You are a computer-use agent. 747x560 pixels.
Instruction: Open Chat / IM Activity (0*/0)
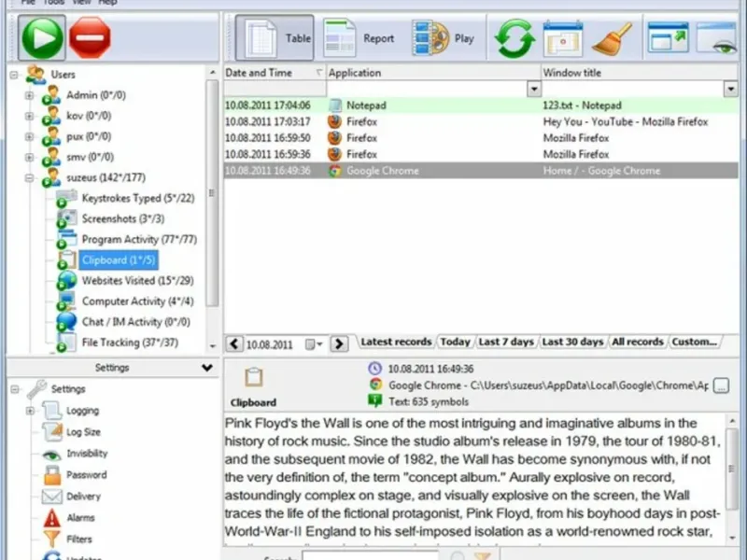(135, 322)
